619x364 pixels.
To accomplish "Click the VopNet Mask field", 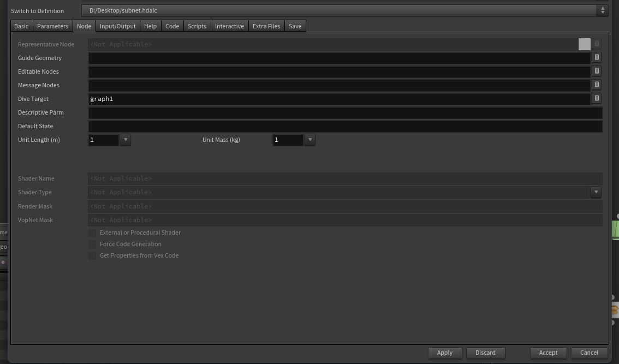I will point(345,220).
